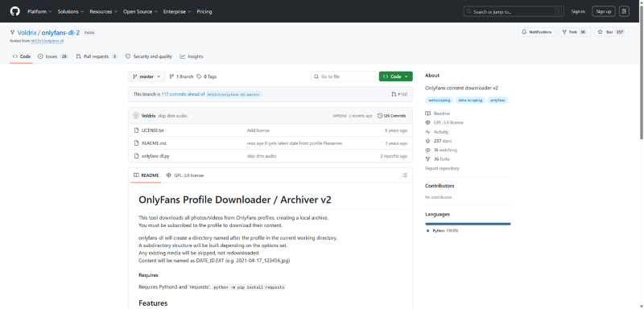Open the latest commit 'skip drm audio'
The image size is (644, 309).
(x=172, y=116)
